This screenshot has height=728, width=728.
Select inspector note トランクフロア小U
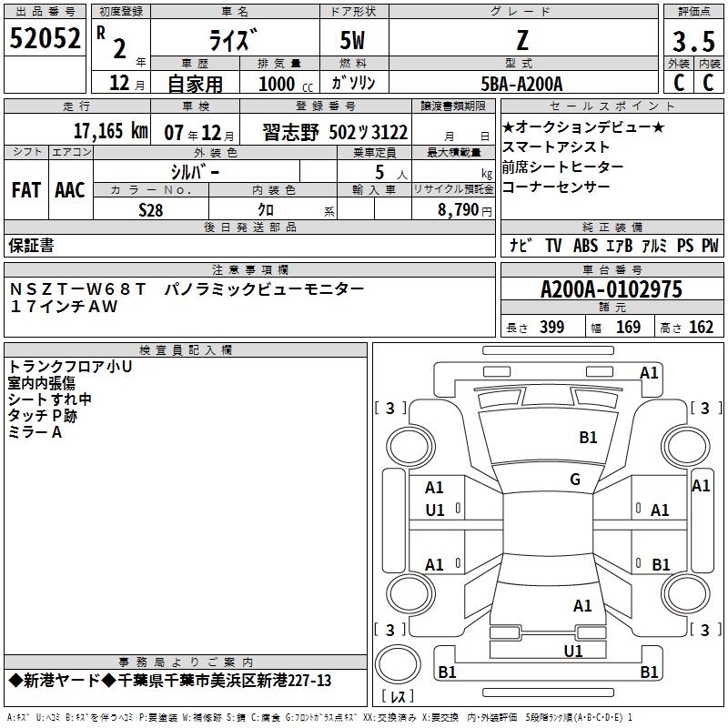70,367
